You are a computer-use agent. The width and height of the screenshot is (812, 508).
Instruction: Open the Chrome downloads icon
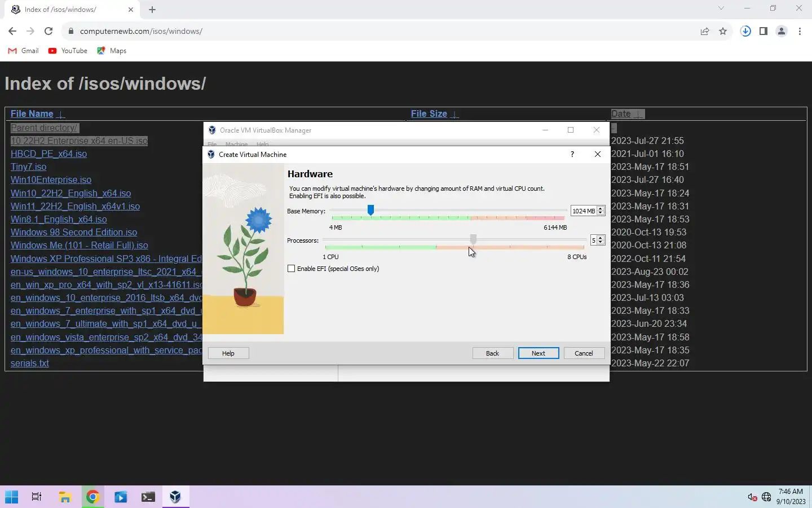pyautogui.click(x=745, y=31)
